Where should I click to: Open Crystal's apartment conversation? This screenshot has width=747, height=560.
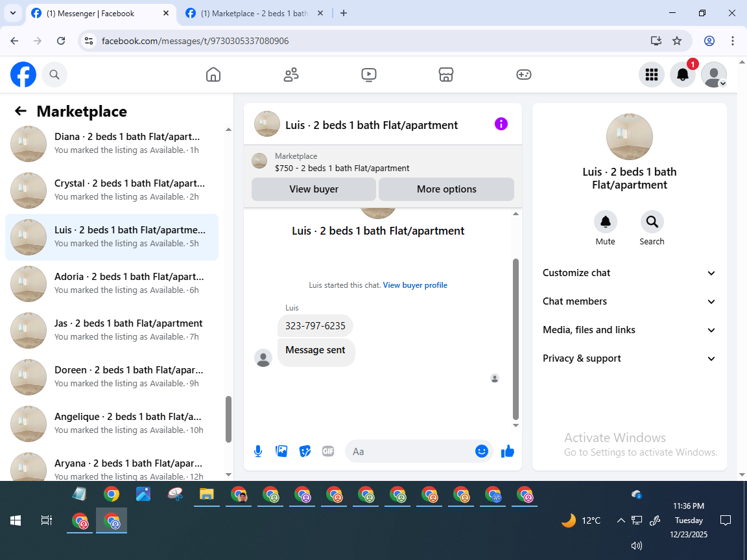(x=112, y=190)
